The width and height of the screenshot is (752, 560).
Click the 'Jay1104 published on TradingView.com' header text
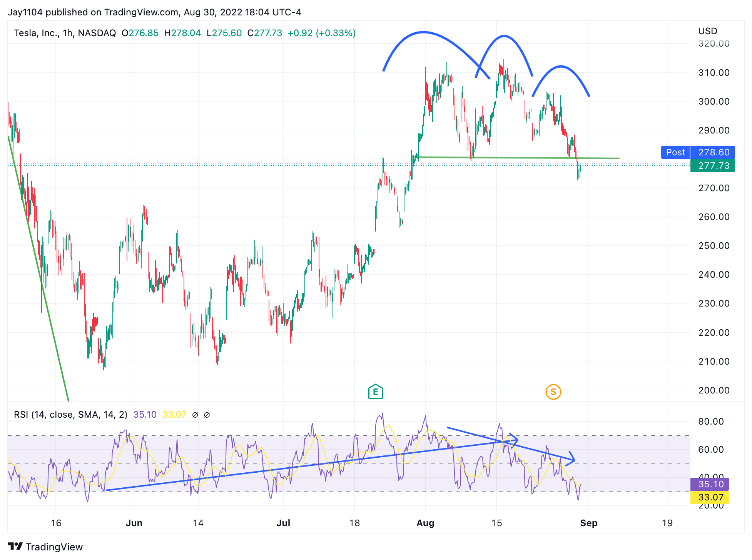93,12
